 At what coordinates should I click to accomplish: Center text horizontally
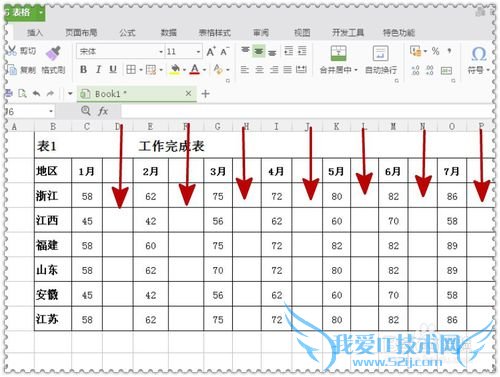coord(259,70)
